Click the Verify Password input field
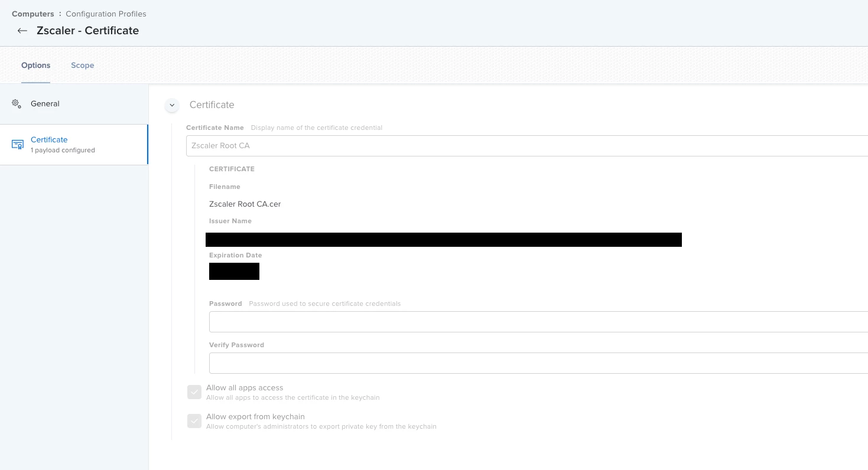The height and width of the screenshot is (470, 868). pyautogui.click(x=538, y=363)
